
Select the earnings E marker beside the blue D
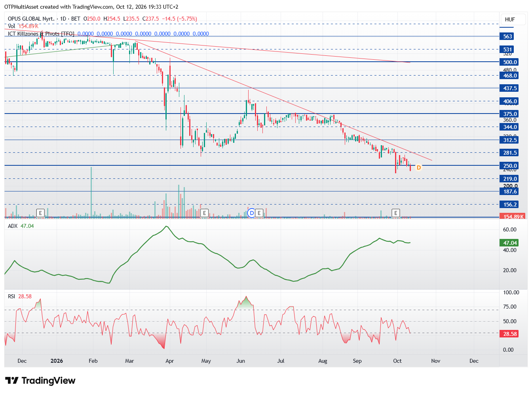pos(259,213)
